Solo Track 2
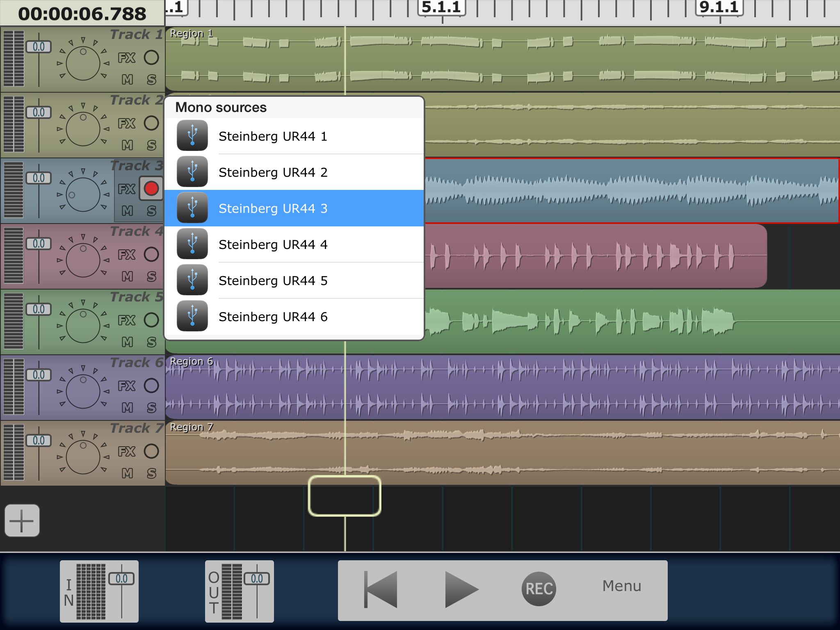The image size is (840, 630). (152, 145)
